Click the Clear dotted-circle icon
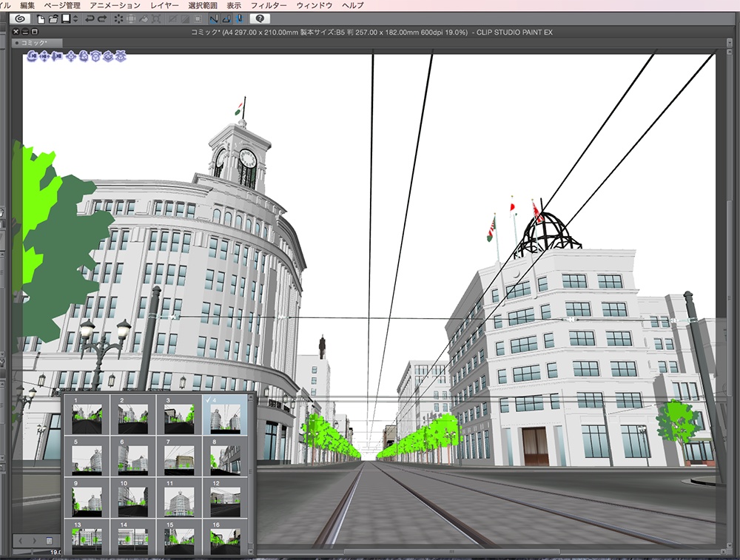740x560 pixels. click(x=118, y=19)
